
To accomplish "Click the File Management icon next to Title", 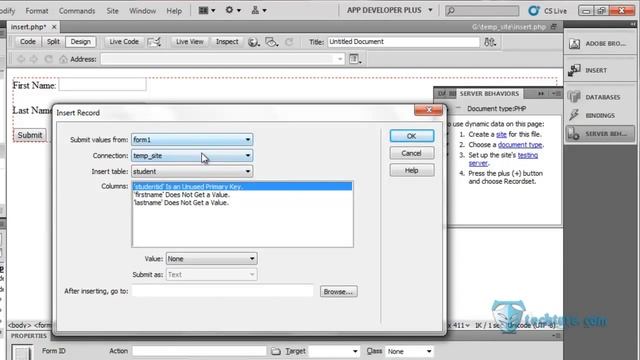I will coord(490,42).
